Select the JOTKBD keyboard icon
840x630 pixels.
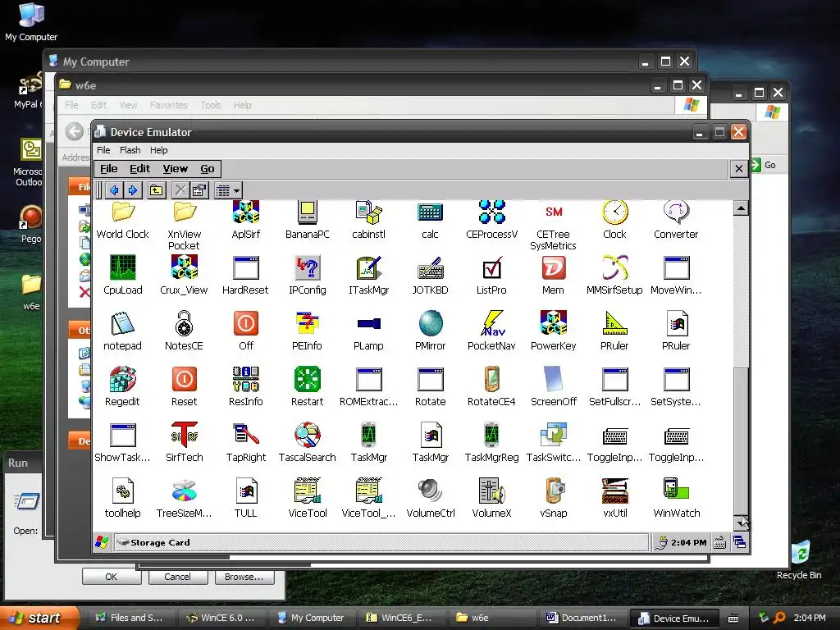tap(430, 268)
